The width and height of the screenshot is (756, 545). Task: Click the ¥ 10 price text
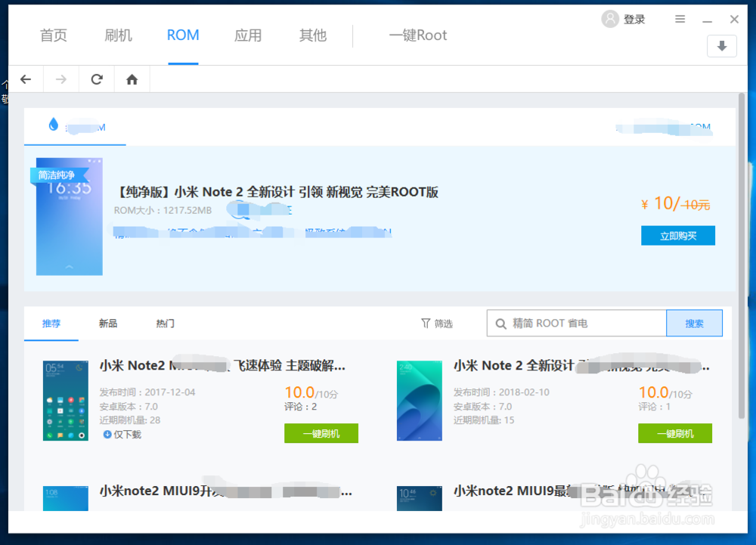click(x=675, y=204)
